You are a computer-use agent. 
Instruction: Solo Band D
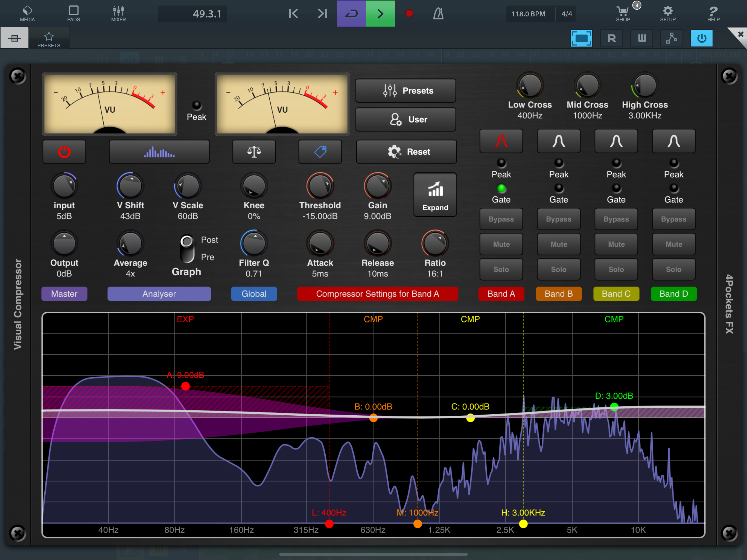[673, 269]
